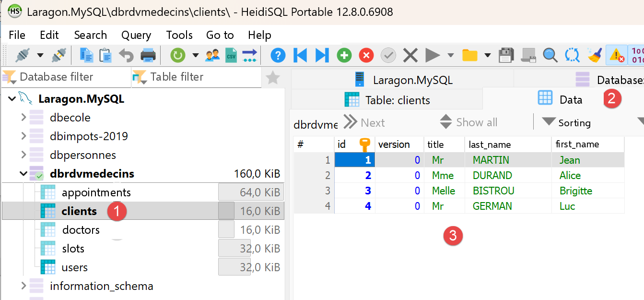Click the Show all button
This screenshot has width=644, height=300.
[468, 122]
